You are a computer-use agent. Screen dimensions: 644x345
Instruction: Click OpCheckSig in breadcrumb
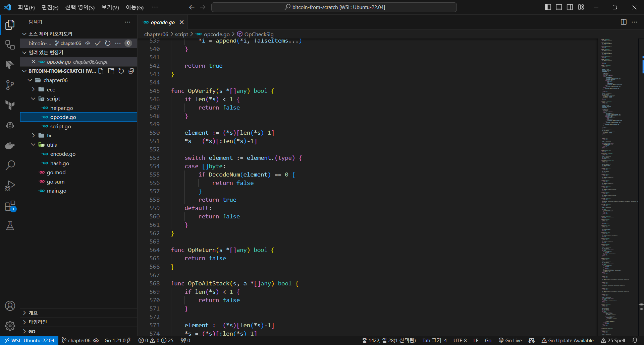[259, 34]
